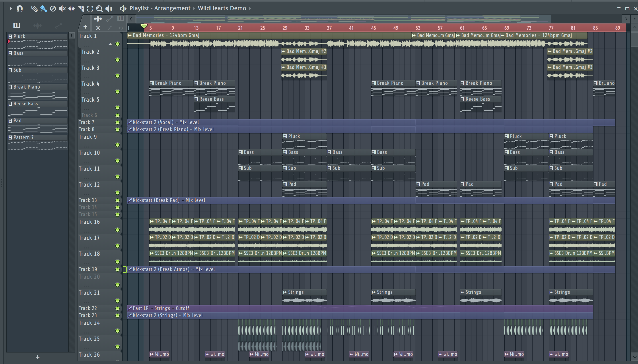638x364 pixels.
Task: Show patterns in picker with piano icon
Action: [17, 25]
